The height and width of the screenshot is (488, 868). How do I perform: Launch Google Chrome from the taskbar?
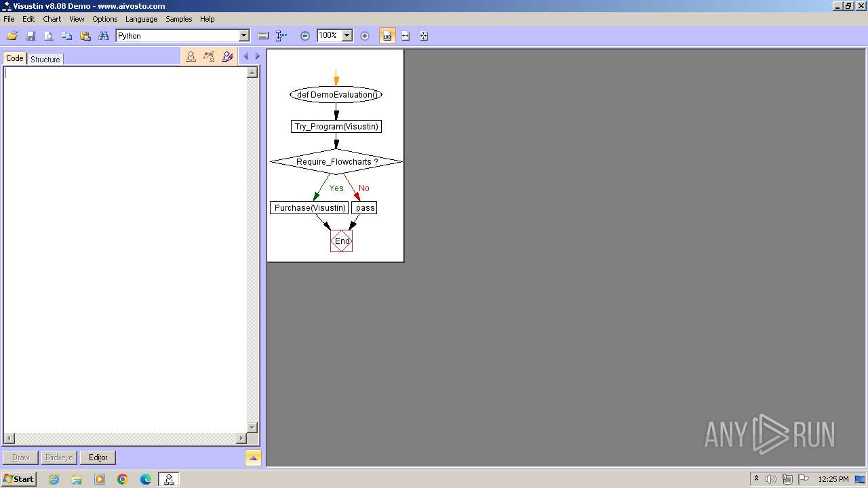tap(123, 479)
